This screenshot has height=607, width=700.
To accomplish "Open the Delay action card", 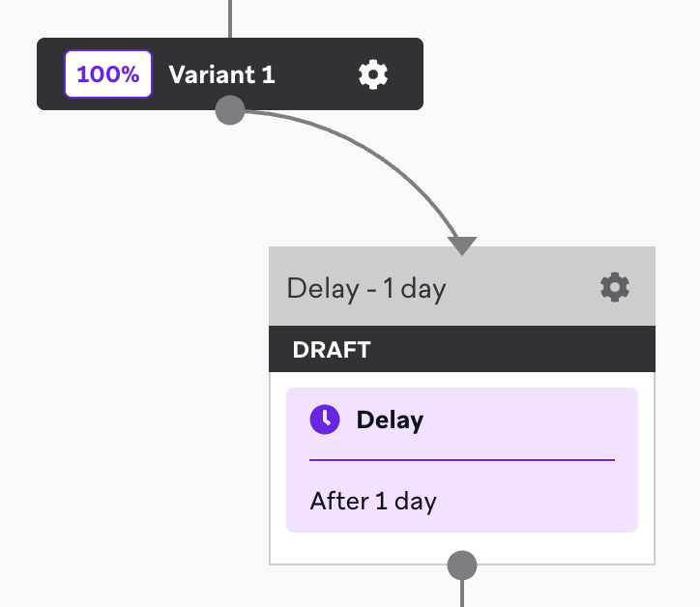I will point(462,460).
